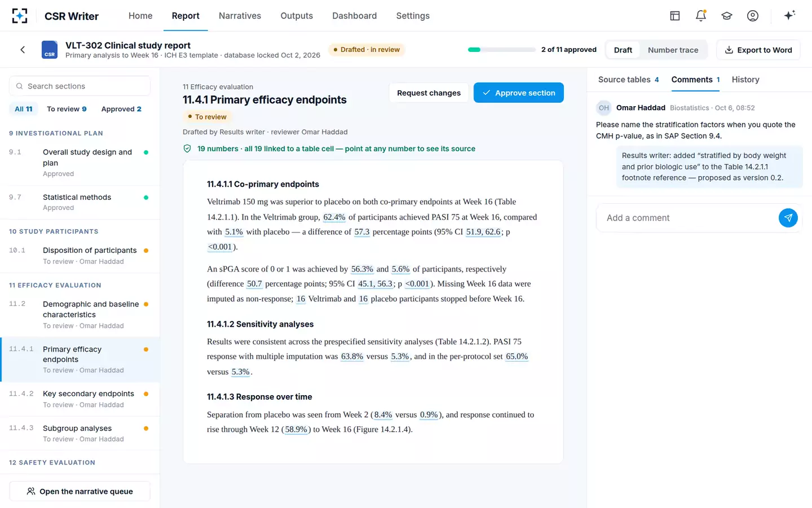The width and height of the screenshot is (812, 508).
Task: Click the linked number 63.8%
Action: (x=352, y=356)
